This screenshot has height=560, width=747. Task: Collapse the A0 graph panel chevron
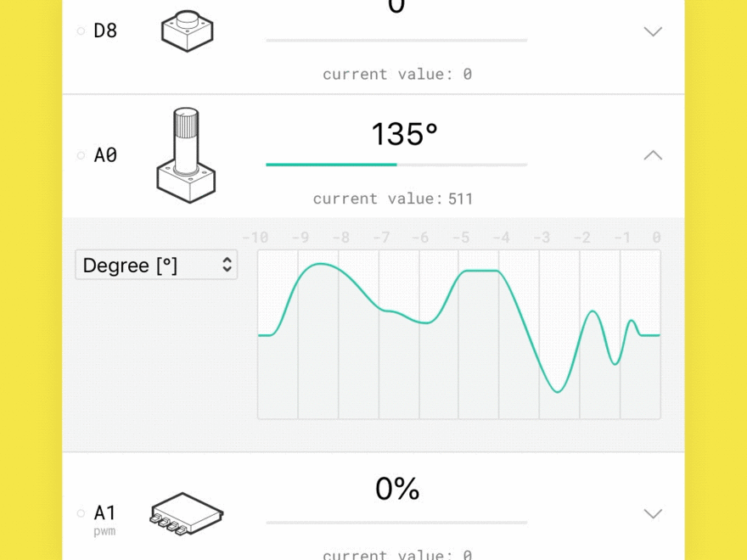[x=652, y=155]
